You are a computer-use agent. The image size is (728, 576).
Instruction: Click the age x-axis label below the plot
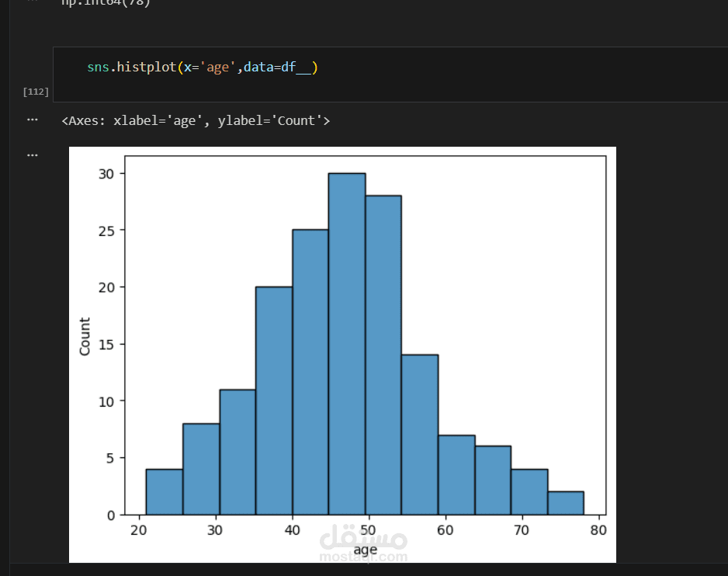click(365, 550)
